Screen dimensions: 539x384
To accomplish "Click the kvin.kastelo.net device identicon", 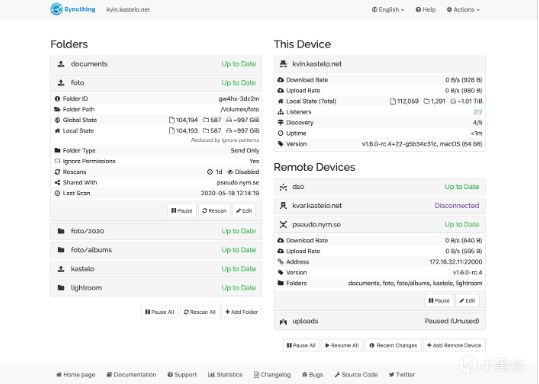I will coord(283,64).
